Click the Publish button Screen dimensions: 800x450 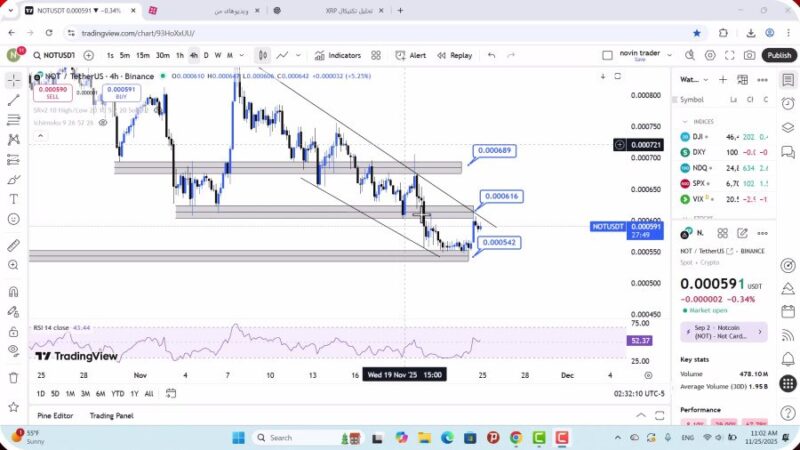pos(779,56)
